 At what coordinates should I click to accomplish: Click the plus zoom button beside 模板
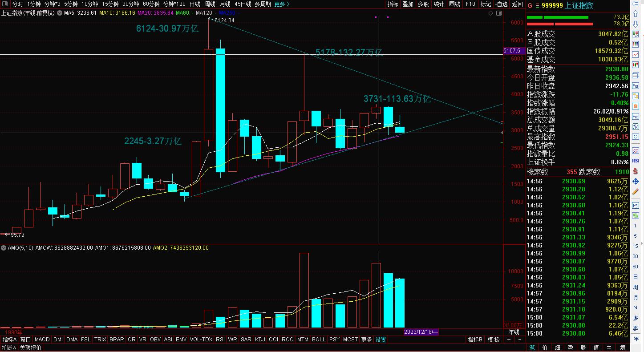point(510,340)
